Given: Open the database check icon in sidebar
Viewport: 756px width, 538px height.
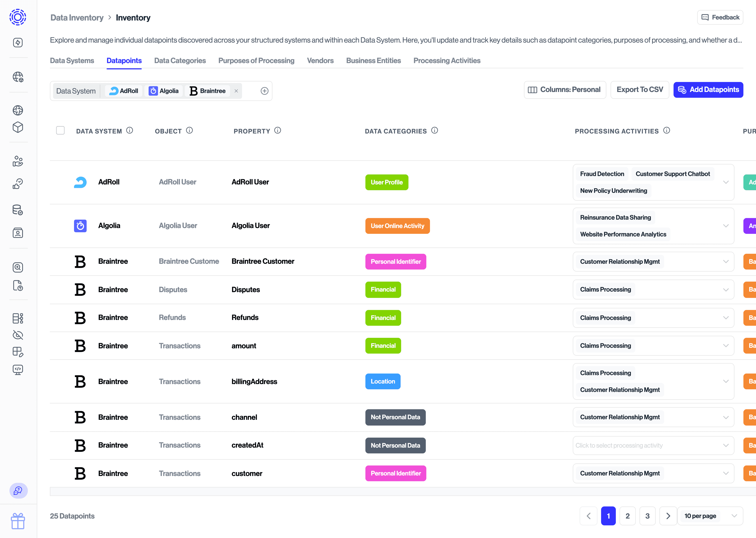Looking at the screenshot, I should [18, 210].
